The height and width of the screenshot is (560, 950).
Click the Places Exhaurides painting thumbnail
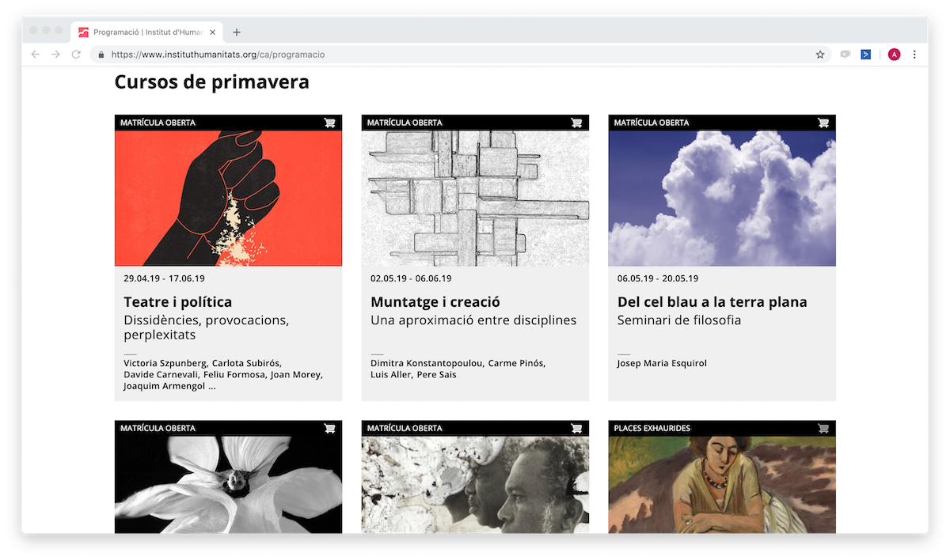(x=722, y=484)
